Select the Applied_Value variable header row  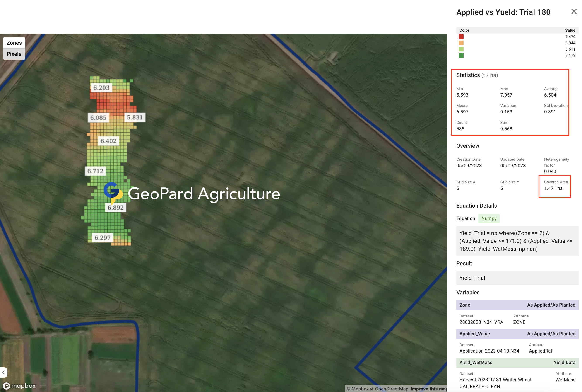coord(517,334)
